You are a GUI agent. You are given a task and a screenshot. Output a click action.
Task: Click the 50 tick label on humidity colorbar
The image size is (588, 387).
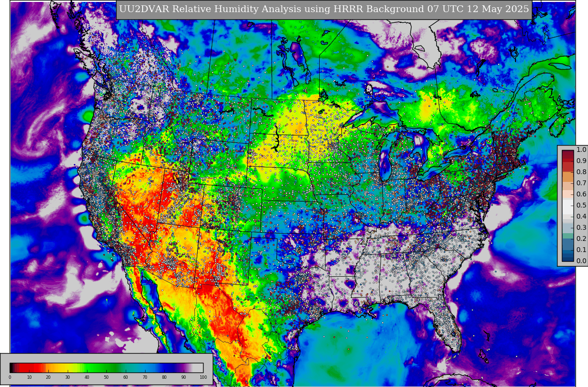click(x=106, y=377)
